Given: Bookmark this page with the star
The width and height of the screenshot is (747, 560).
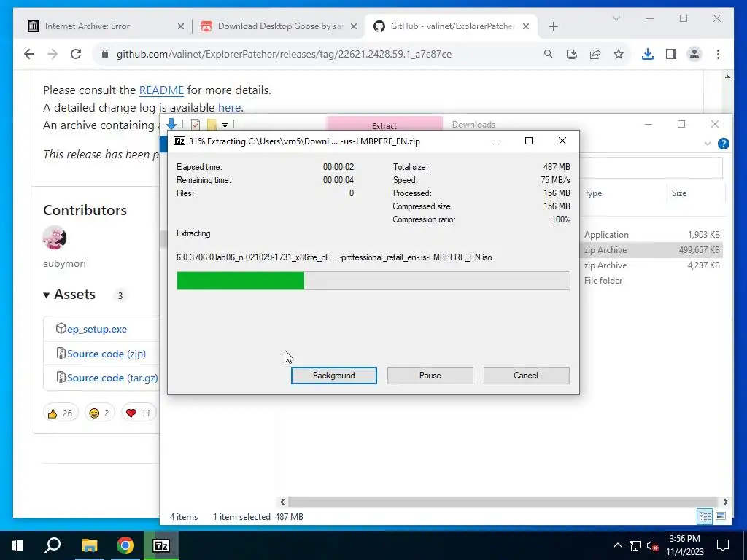Looking at the screenshot, I should tap(619, 54).
